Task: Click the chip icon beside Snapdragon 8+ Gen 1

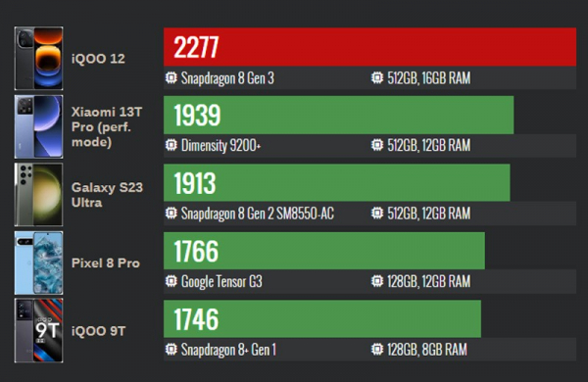Action: click(171, 350)
